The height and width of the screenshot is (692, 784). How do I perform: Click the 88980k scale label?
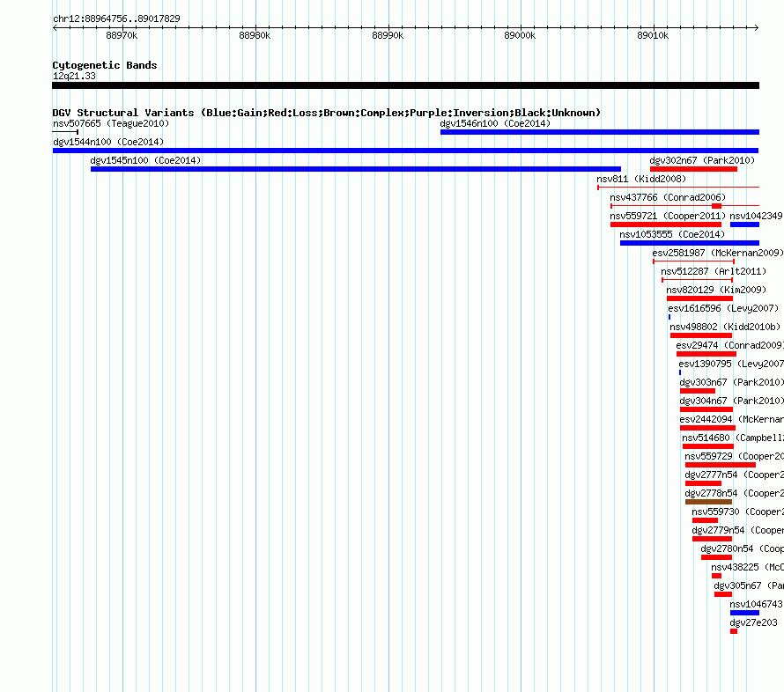[255, 35]
